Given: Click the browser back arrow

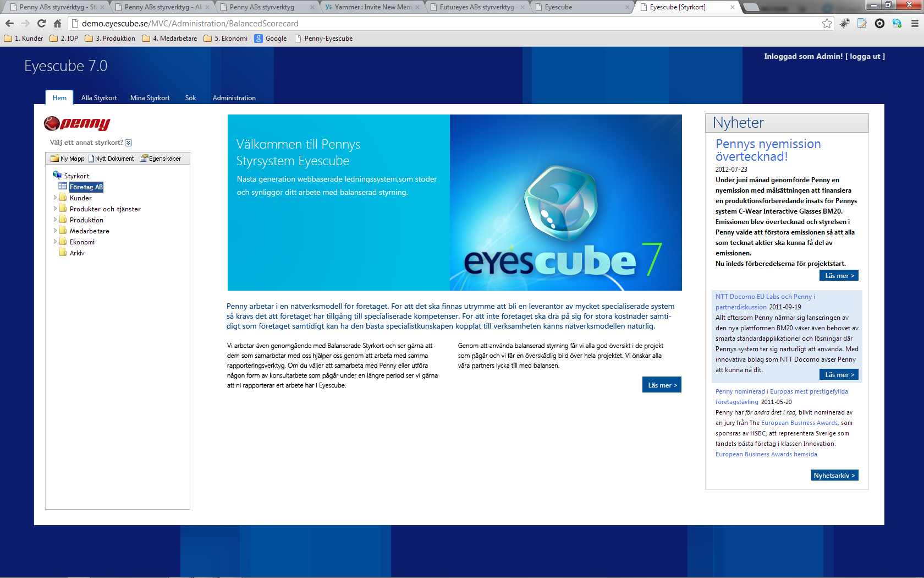Looking at the screenshot, I should (9, 23).
